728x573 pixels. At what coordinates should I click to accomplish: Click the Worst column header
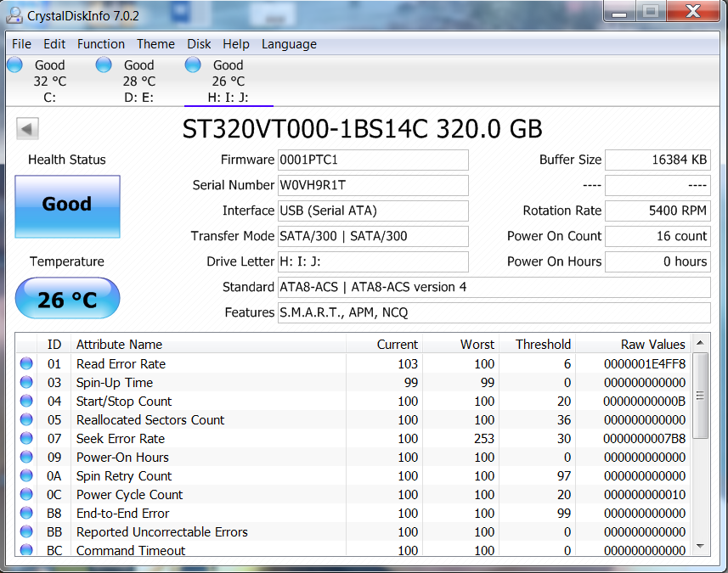point(461,345)
